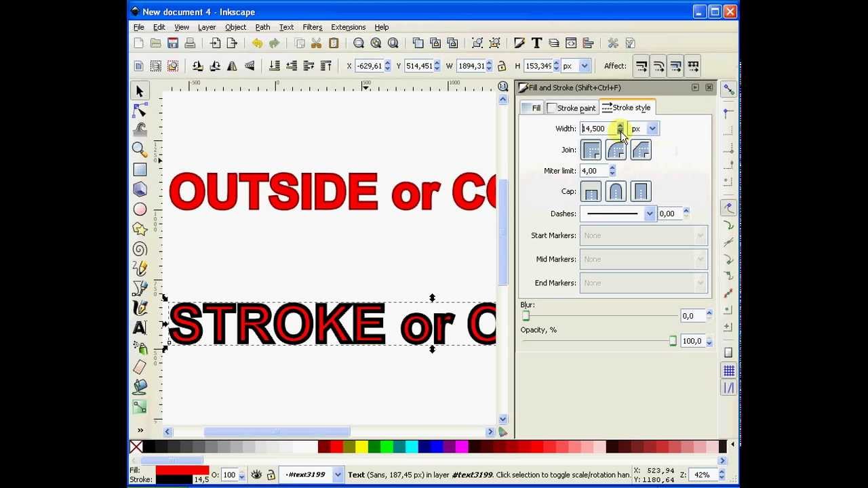Screen dimensions: 868x488
Task: Click the Print document icon
Action: pyautogui.click(x=190, y=43)
